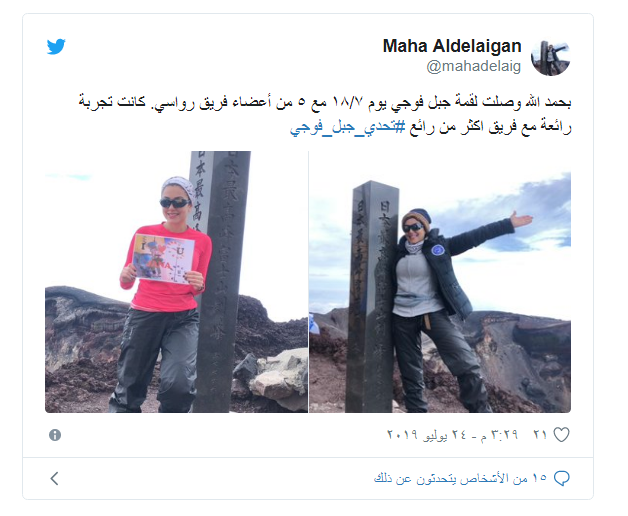
Task: View the photo with the red shirt
Action: coord(176,282)
